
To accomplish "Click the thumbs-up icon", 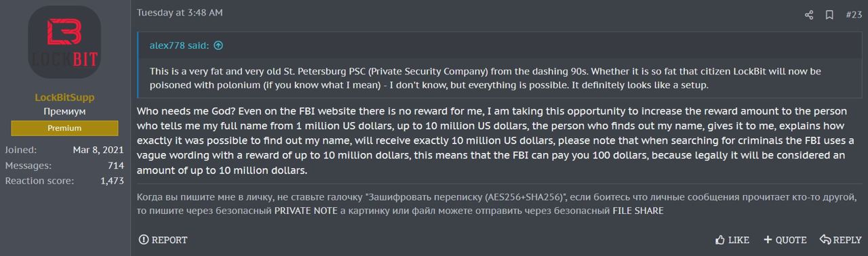I will [720, 240].
